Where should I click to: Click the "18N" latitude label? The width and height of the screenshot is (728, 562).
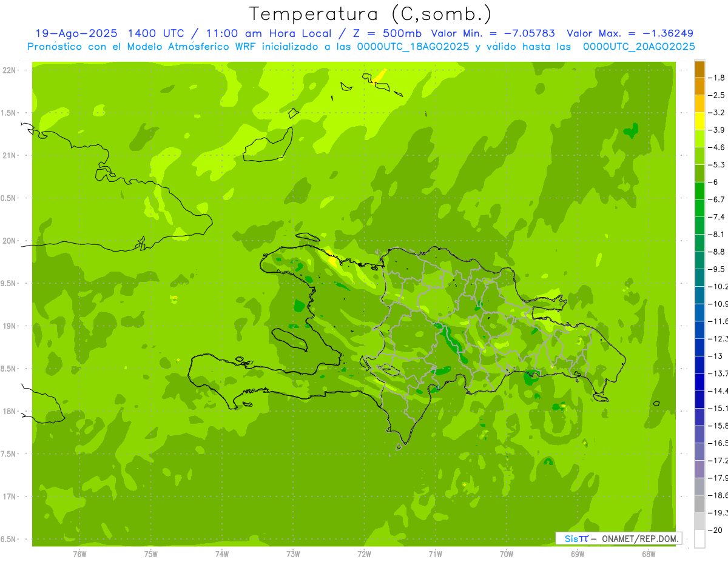pos(10,411)
